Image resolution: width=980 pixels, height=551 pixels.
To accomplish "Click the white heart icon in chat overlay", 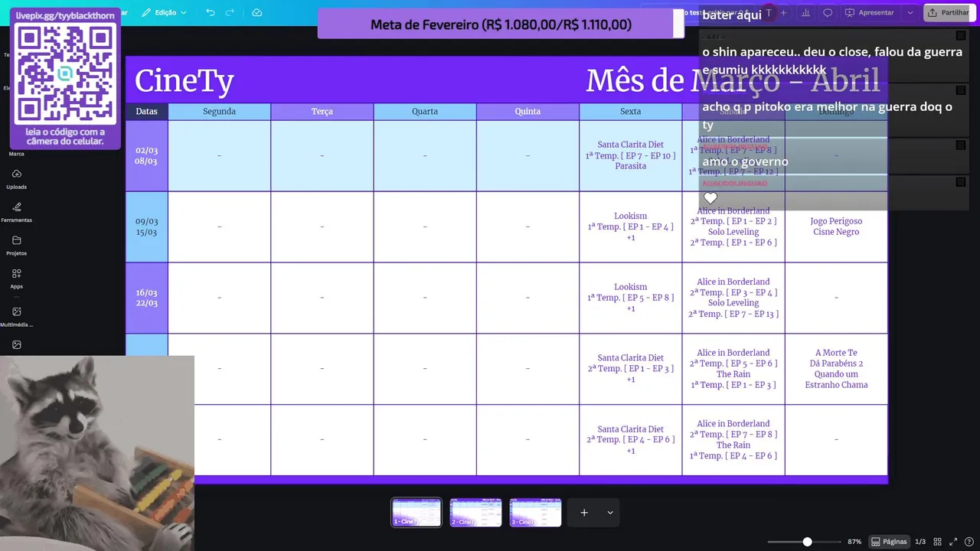I will (x=710, y=198).
